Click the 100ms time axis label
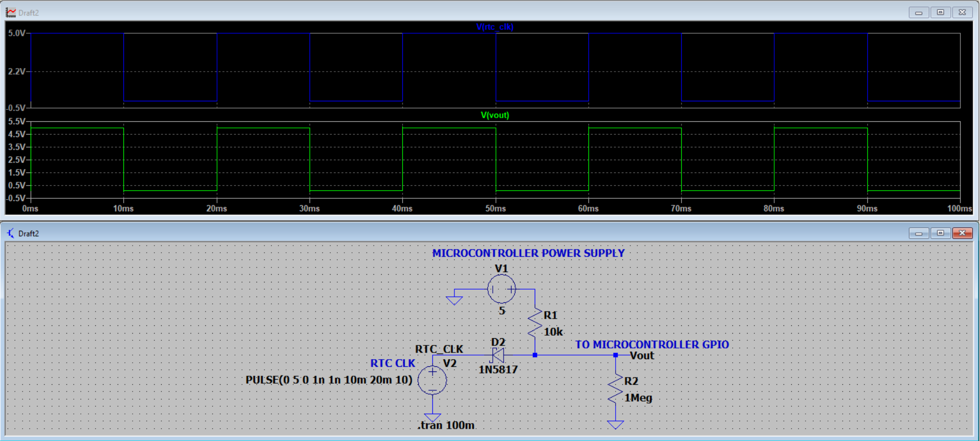The image size is (980, 441). pyautogui.click(x=960, y=209)
